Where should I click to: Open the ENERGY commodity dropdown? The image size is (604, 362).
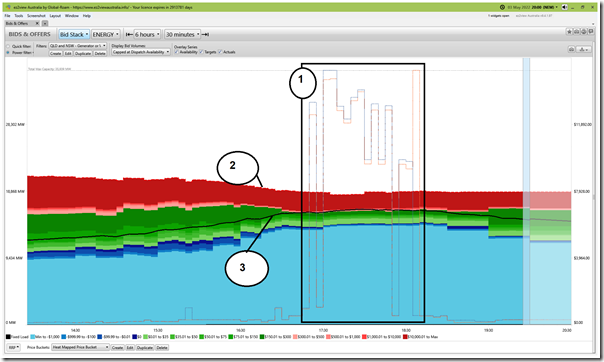(x=106, y=34)
